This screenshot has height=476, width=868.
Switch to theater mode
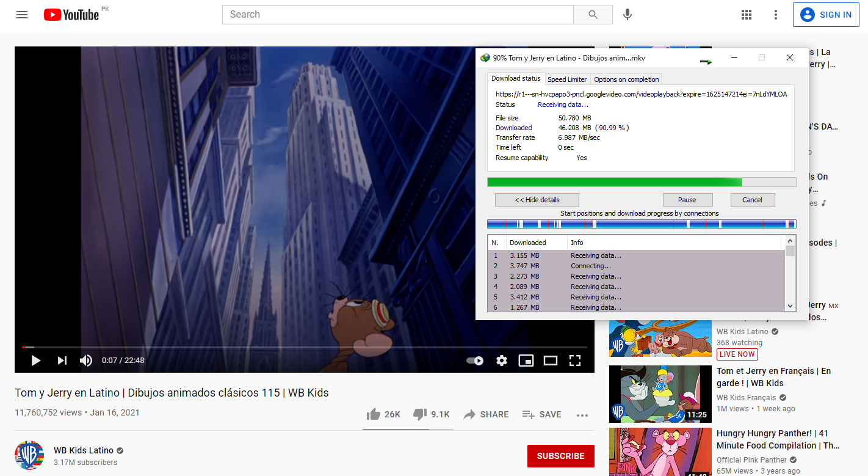pos(551,361)
